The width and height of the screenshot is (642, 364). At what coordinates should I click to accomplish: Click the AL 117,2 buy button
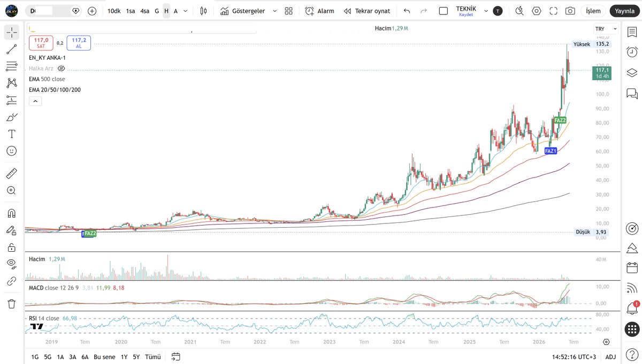[79, 43]
